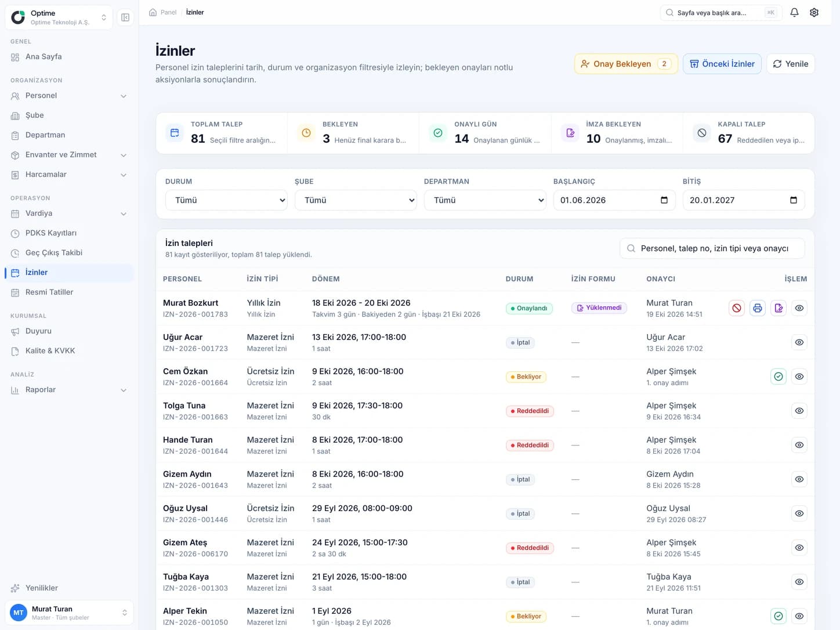This screenshot has width=840, height=630.
Task: Select İzinler in the sidebar
Action: [x=69, y=273]
